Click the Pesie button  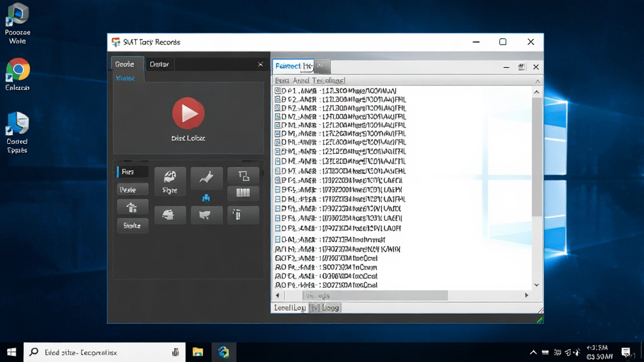point(132,190)
